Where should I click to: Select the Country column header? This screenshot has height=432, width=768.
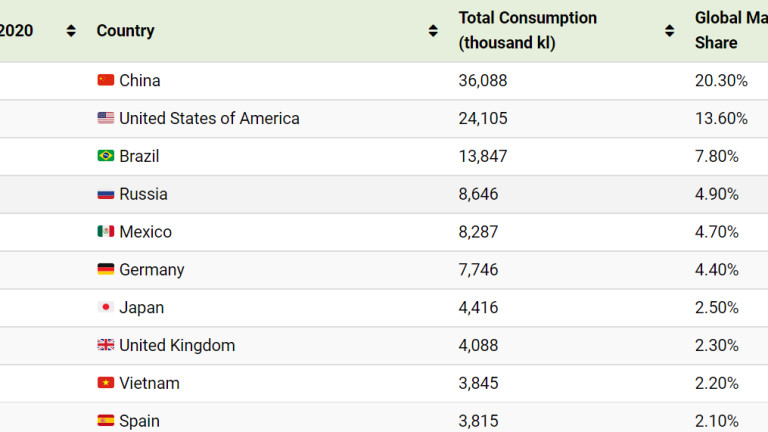click(125, 31)
